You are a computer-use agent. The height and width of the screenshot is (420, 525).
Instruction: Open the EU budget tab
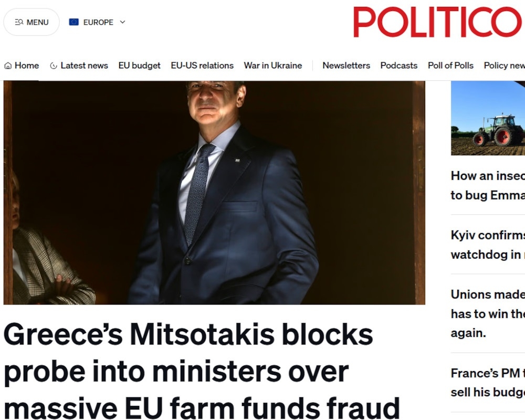pos(139,66)
